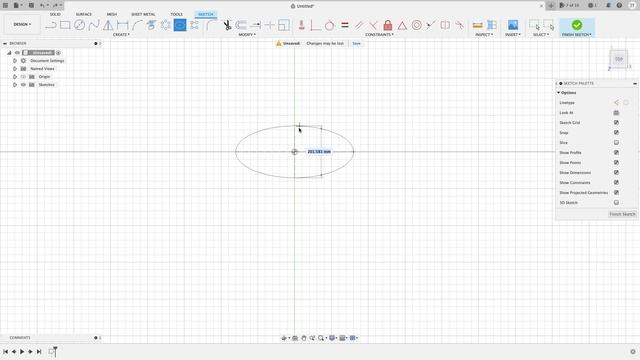Click the green Finish Sketch checkmark

[577, 25]
